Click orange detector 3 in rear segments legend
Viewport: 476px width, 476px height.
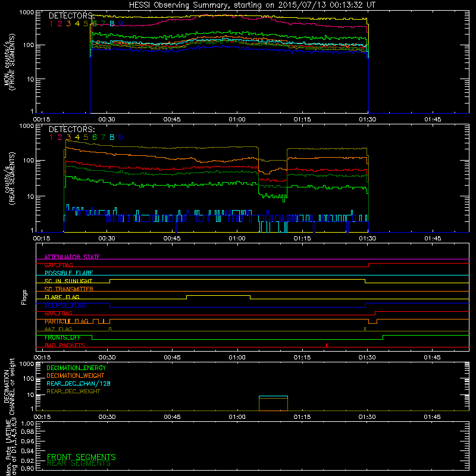tap(68, 137)
